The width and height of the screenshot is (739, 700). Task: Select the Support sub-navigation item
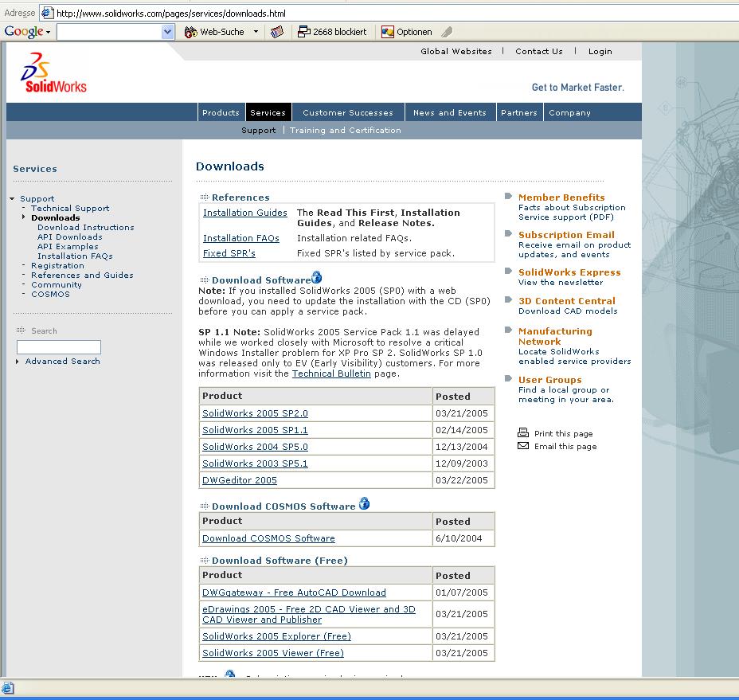[x=259, y=130]
